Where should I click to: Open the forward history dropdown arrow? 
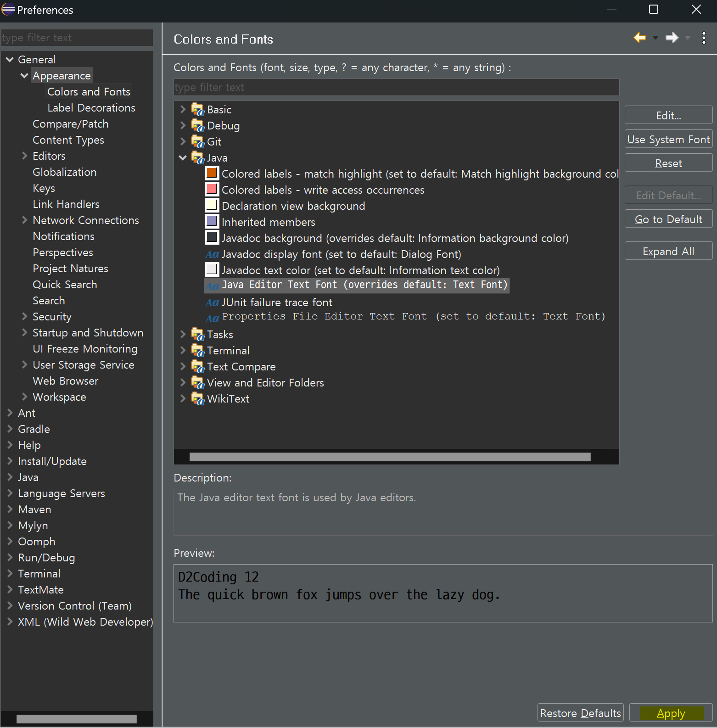[688, 38]
